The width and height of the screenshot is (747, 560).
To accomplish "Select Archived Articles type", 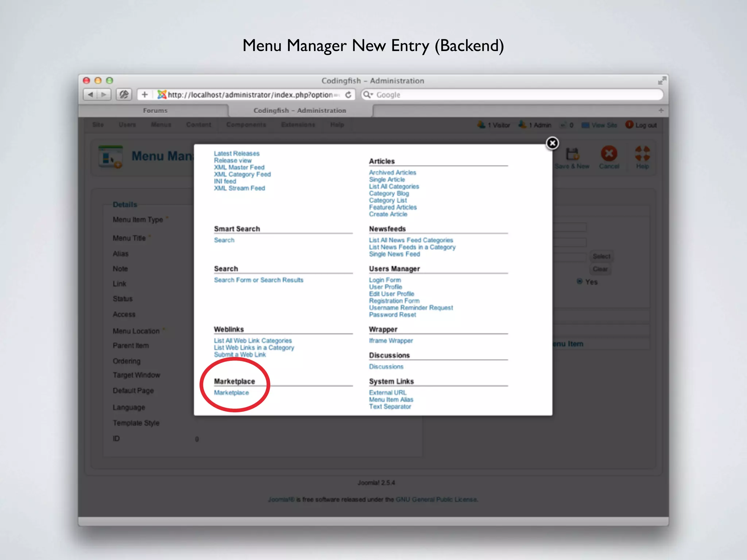I will 392,172.
